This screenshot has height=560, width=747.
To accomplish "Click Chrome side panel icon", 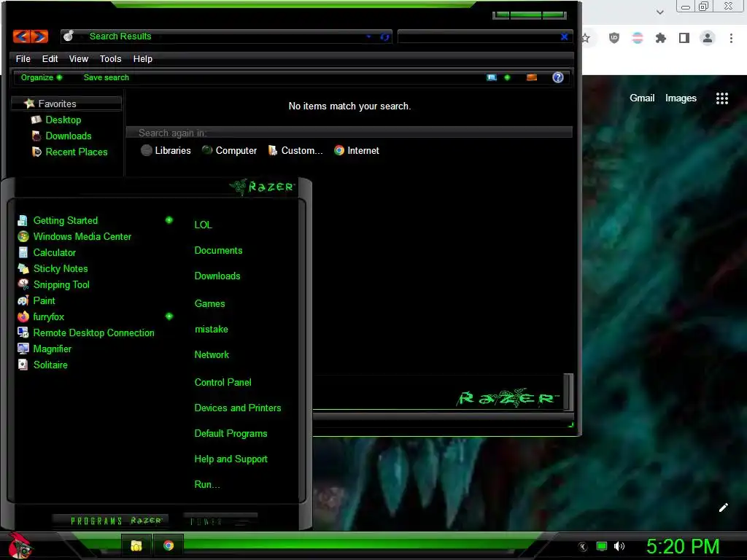I will pyautogui.click(x=684, y=38).
